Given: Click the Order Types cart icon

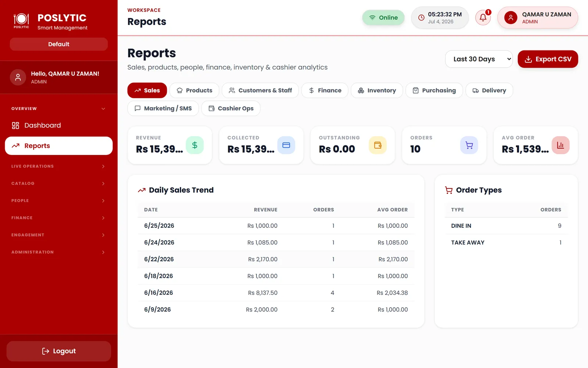Looking at the screenshot, I should point(449,190).
